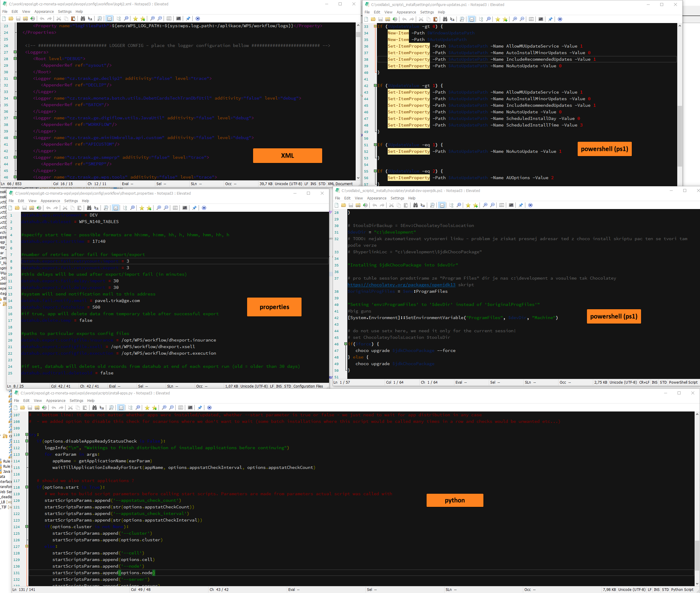Click Zoom In magnifier in install-dev-openjdk.ps1 window
The height and width of the screenshot is (593, 700).
pos(485,205)
